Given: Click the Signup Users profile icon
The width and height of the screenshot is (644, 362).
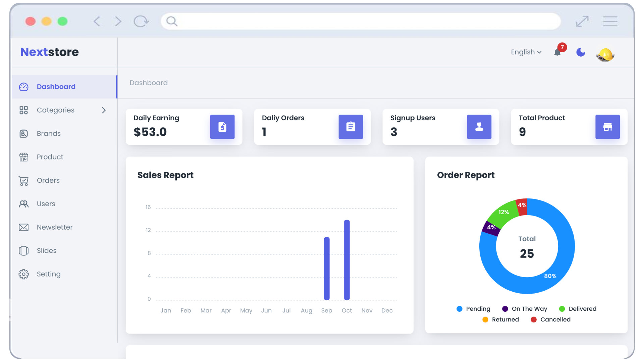Looking at the screenshot, I should click(x=479, y=126).
